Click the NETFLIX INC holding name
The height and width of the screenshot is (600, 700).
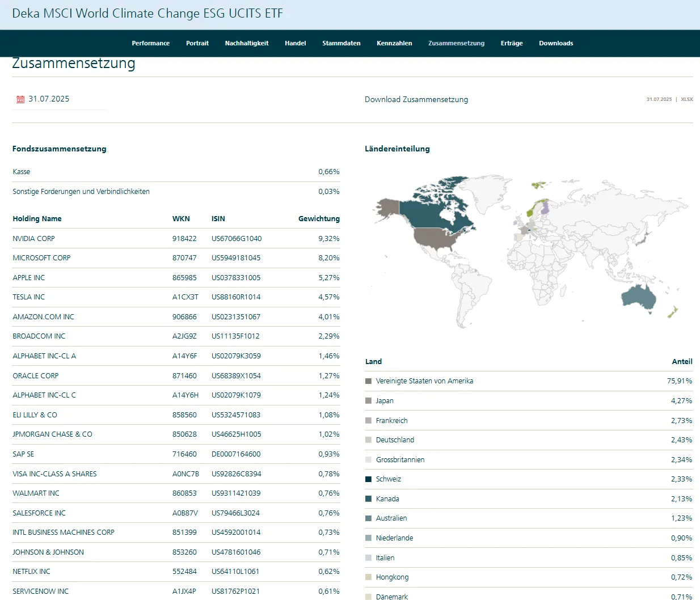[x=31, y=572]
